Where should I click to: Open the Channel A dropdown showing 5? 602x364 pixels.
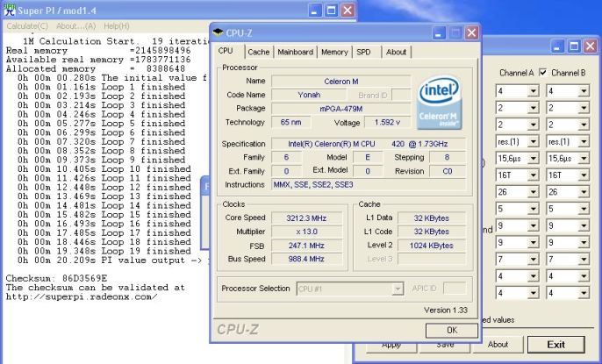click(x=533, y=209)
